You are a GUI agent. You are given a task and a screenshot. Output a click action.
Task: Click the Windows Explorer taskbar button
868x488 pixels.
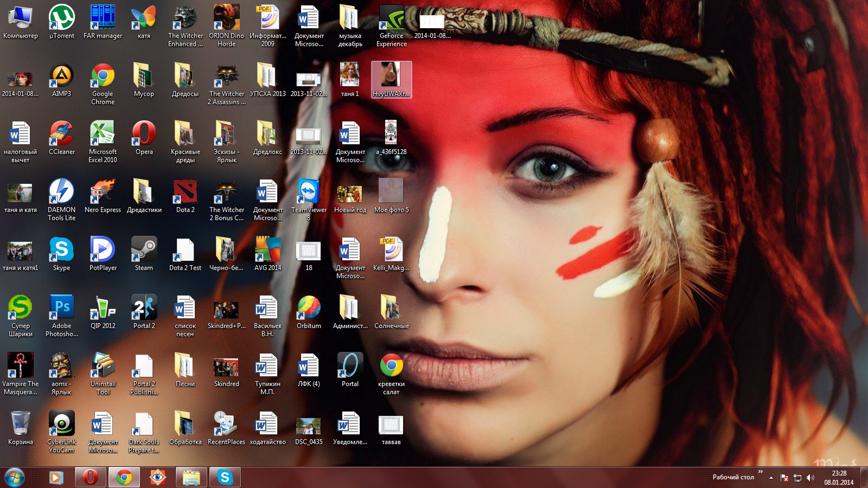pyautogui.click(x=191, y=477)
